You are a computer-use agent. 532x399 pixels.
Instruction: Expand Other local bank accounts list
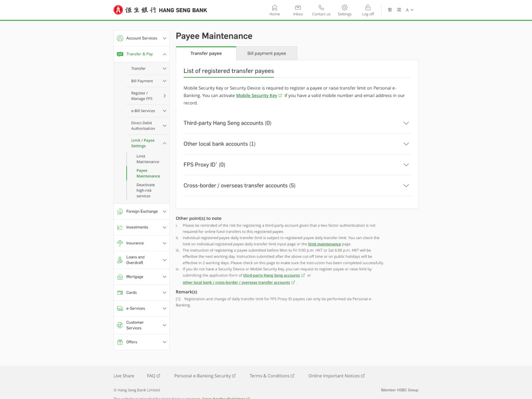[406, 144]
